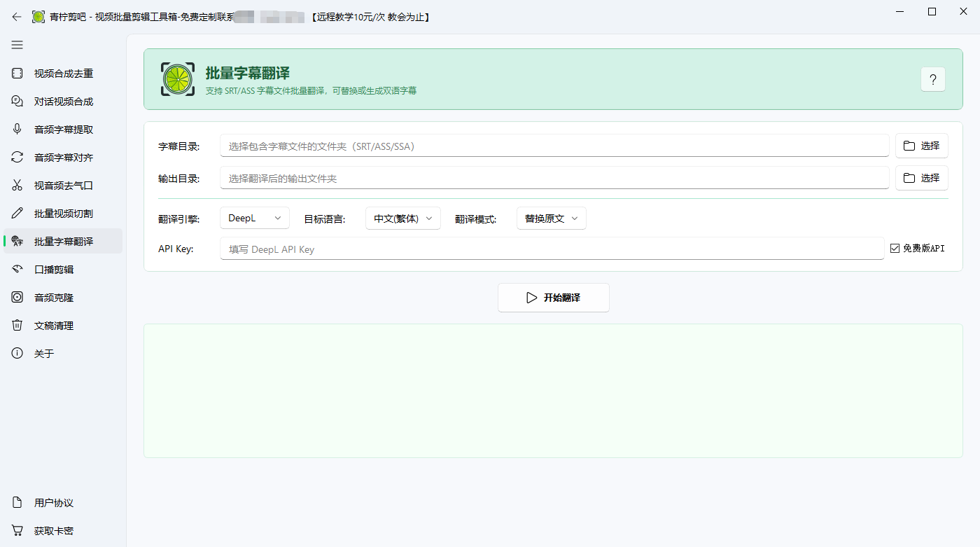This screenshot has width=980, height=547.
Task: Click the film icon beside 视频合成去重
Action: coord(17,73)
